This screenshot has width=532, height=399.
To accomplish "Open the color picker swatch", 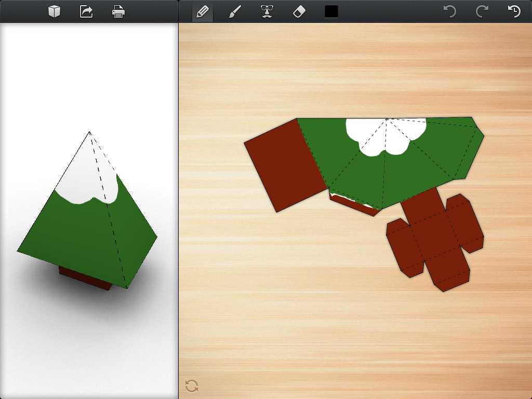I will pos(331,11).
